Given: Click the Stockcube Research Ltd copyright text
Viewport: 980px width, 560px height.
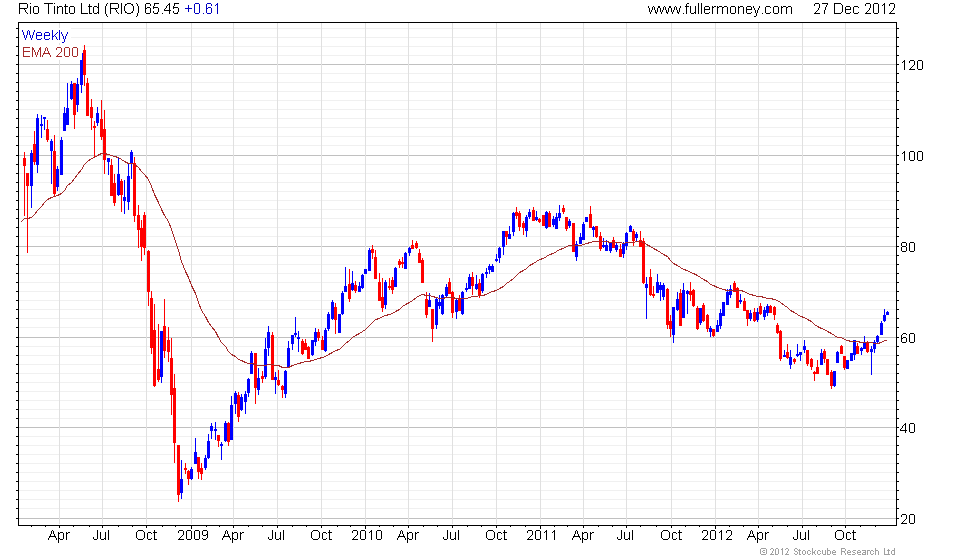Looking at the screenshot, I should (x=828, y=552).
